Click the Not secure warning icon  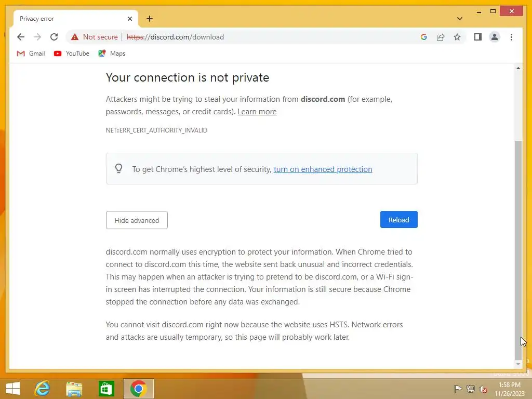(x=75, y=37)
